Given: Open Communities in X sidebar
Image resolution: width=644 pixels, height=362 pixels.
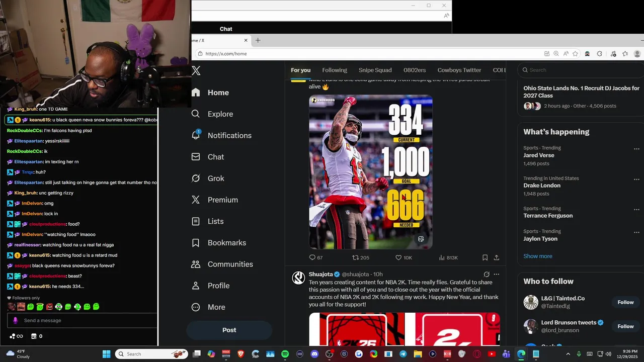Looking at the screenshot, I should pos(222,264).
